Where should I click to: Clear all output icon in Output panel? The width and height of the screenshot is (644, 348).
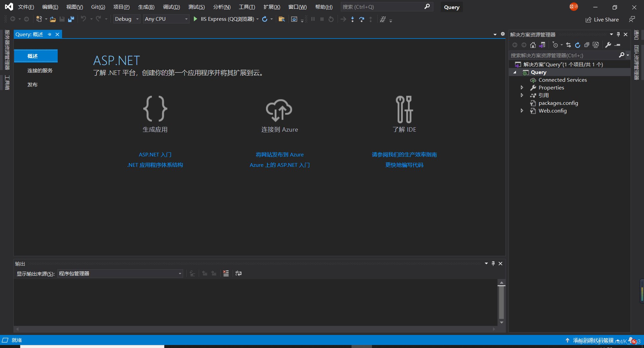(226, 273)
